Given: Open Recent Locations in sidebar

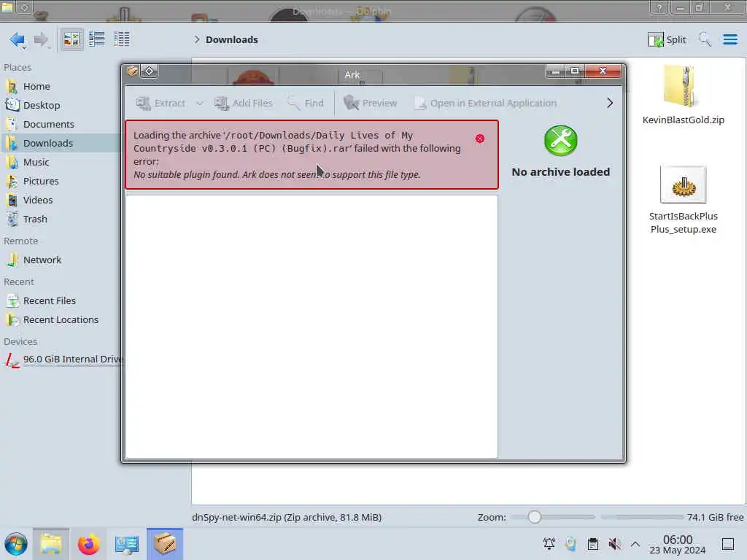Looking at the screenshot, I should (x=60, y=320).
